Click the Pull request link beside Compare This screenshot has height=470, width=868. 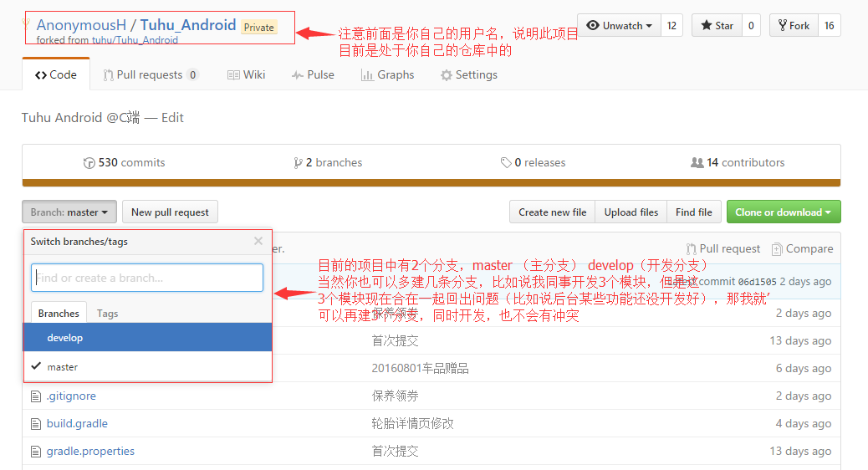coord(723,249)
